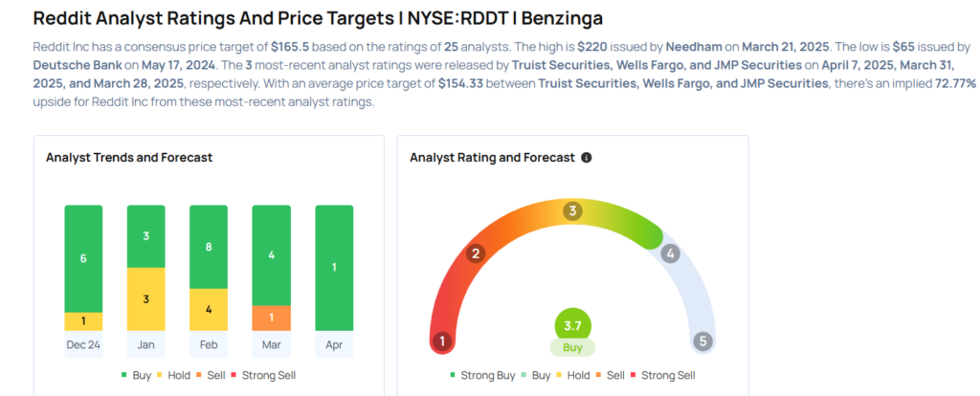Click the info icon beside Analyst Rating and Forecast

587,158
